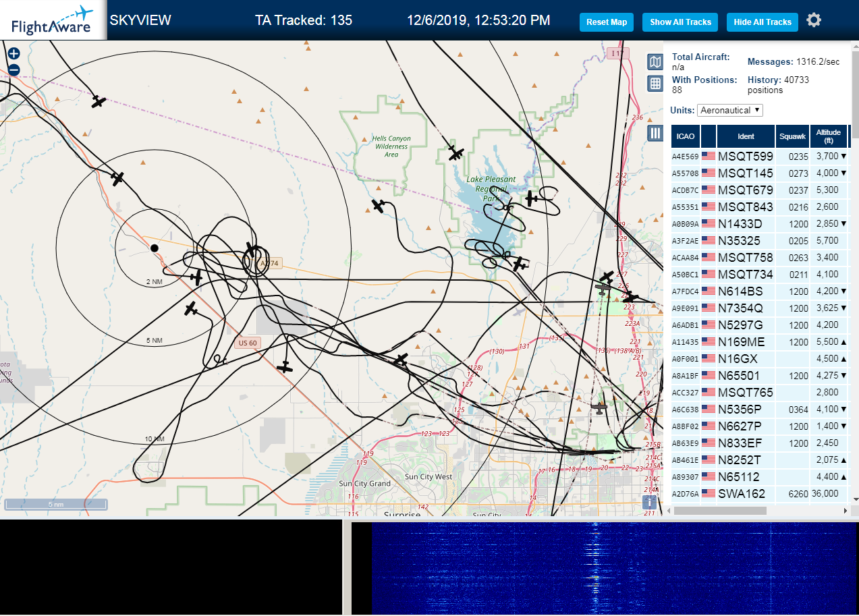Image resolution: width=859 pixels, height=616 pixels.
Task: Toggle the grid table view icon
Action: (x=655, y=84)
